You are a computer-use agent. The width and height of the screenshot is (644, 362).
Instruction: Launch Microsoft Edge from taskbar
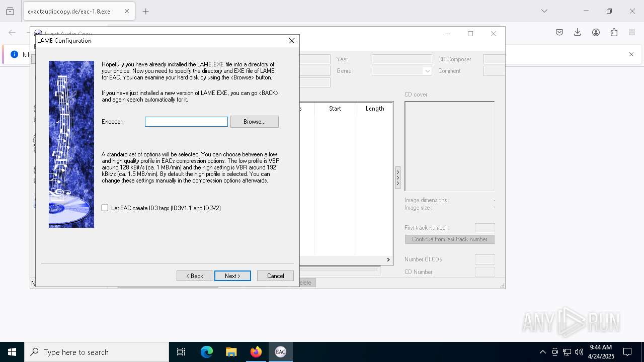207,352
